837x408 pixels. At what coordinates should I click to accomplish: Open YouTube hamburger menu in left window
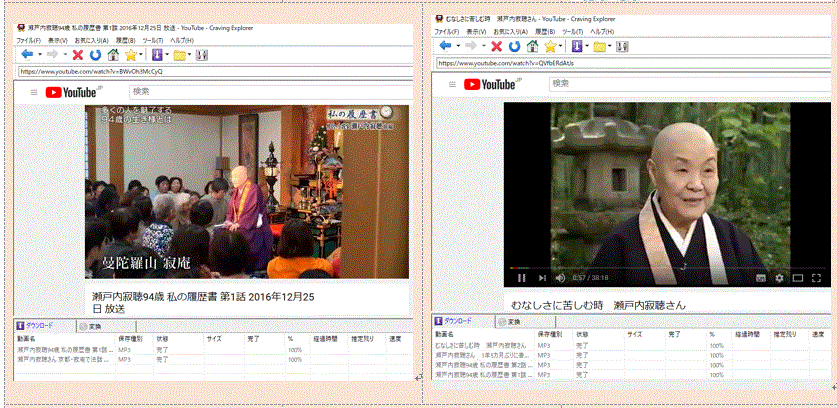point(34,92)
